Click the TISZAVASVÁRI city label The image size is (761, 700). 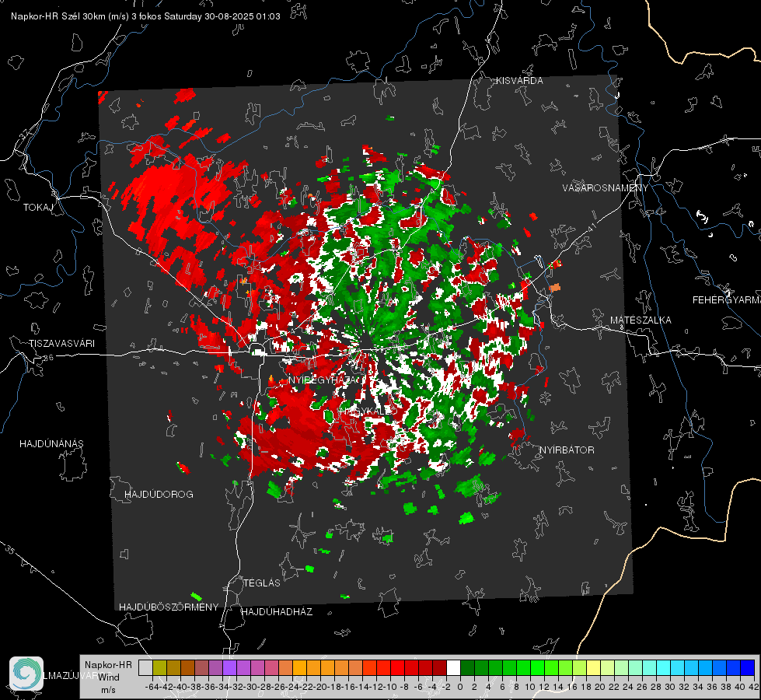(61, 344)
